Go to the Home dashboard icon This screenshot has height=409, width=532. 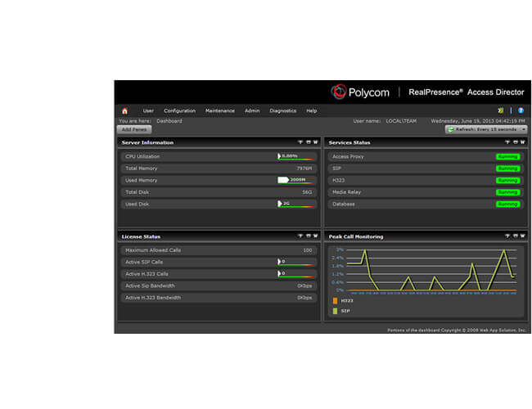pos(124,111)
